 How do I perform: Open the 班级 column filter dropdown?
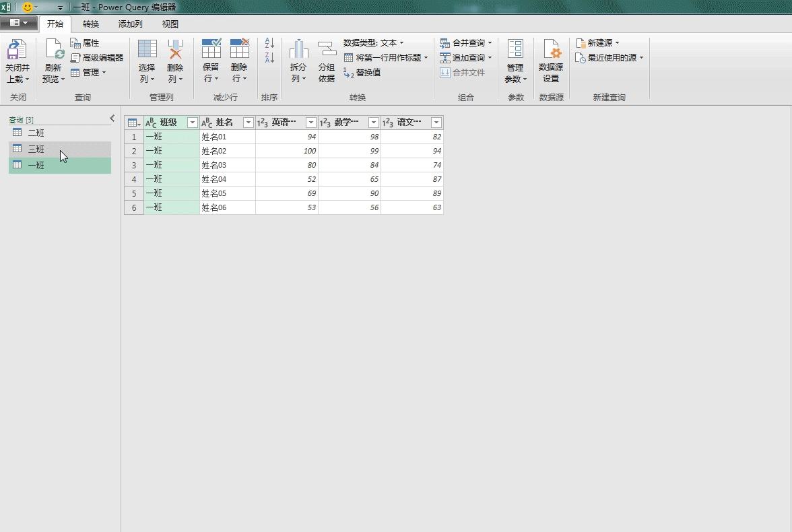[x=193, y=123]
